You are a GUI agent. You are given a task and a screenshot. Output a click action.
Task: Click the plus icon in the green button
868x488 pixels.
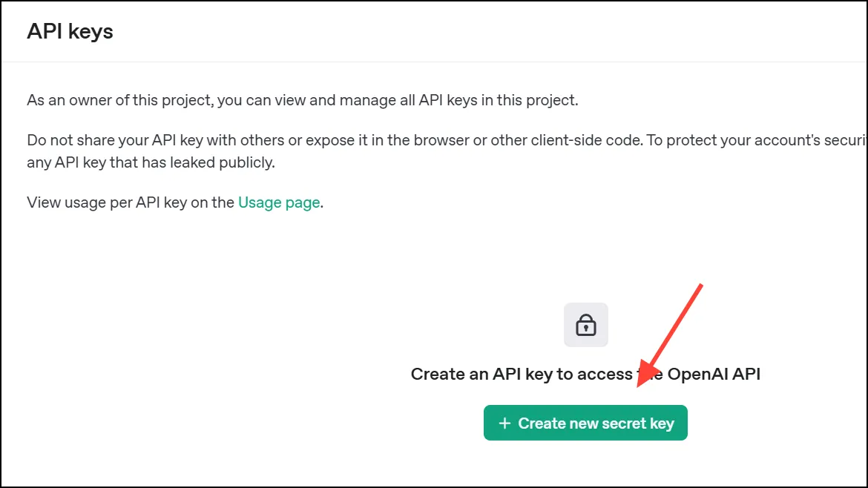click(x=504, y=423)
